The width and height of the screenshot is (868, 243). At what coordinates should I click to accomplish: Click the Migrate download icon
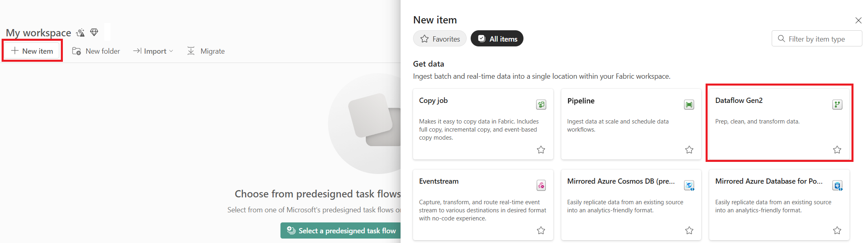pos(191,51)
